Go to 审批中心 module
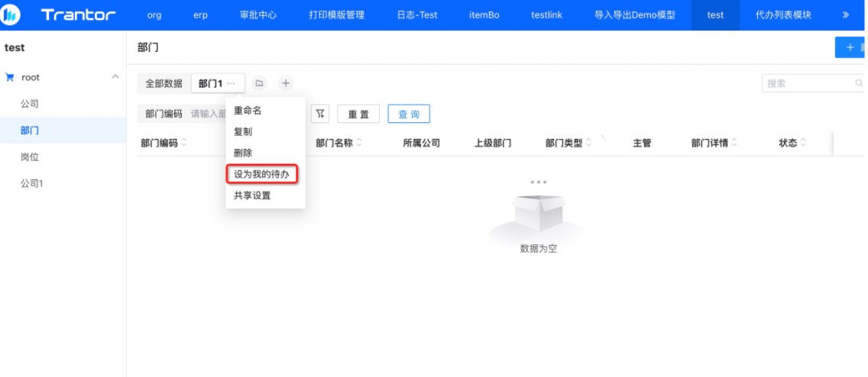 tap(258, 15)
